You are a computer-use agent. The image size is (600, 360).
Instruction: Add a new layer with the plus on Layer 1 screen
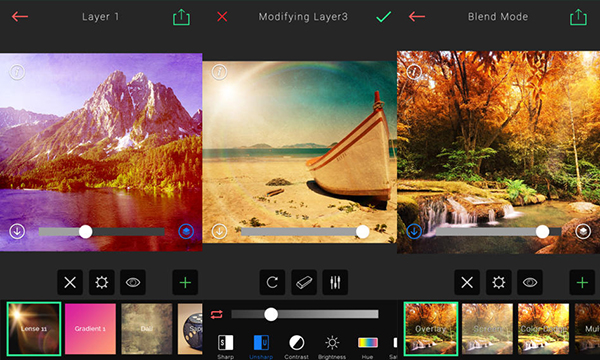click(x=185, y=282)
